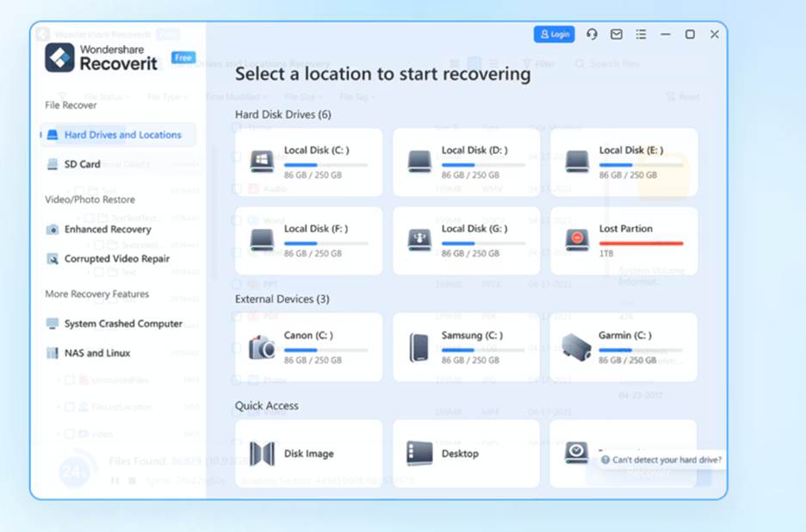
Task: Click the System Crashed Computer monitor icon
Action: pos(53,324)
